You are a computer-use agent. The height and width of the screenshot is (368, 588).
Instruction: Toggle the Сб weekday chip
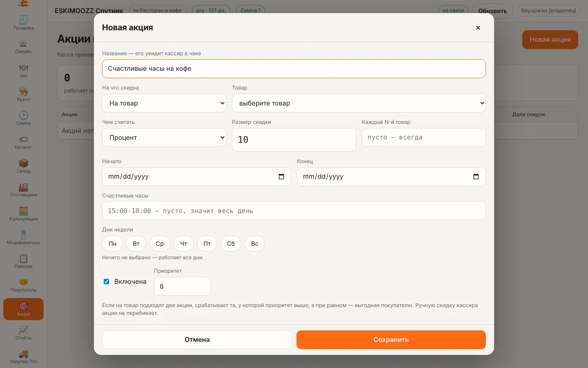[231, 244]
